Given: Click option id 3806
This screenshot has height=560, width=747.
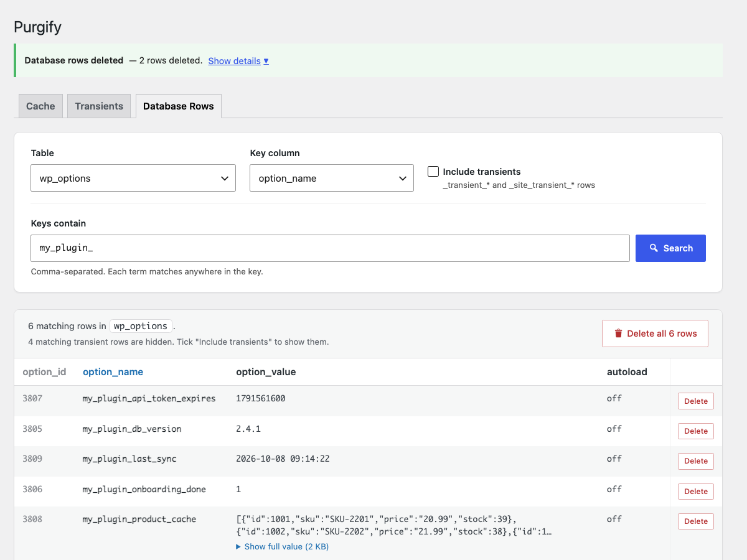Looking at the screenshot, I should coord(32,489).
